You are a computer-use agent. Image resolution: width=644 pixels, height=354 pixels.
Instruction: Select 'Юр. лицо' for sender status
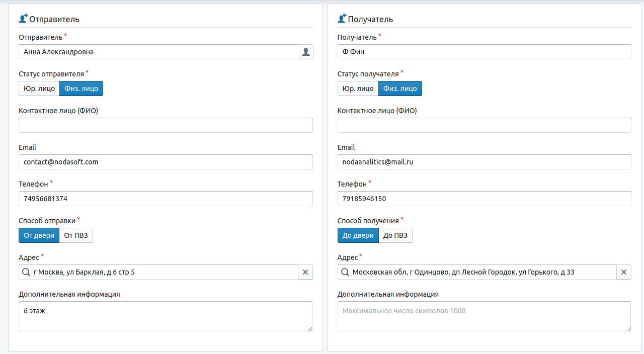(x=39, y=88)
